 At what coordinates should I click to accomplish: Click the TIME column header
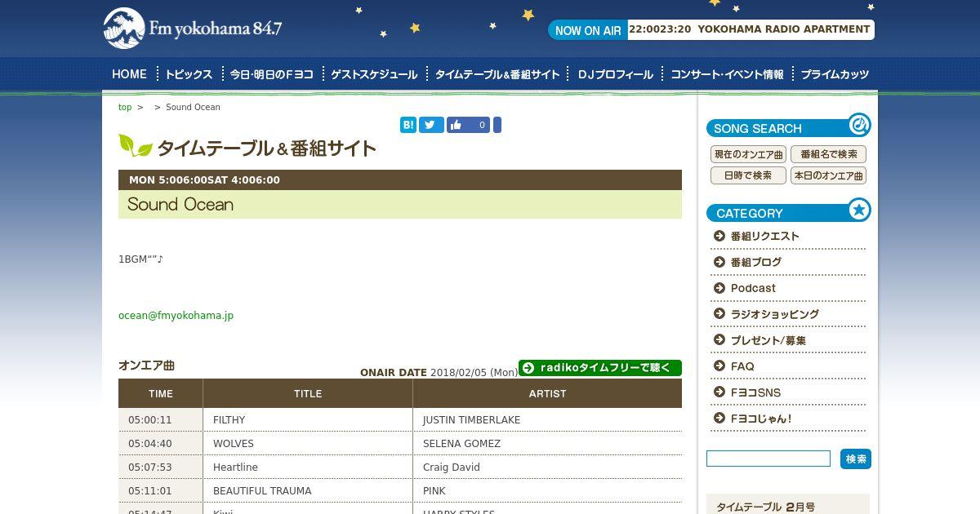coord(161,393)
